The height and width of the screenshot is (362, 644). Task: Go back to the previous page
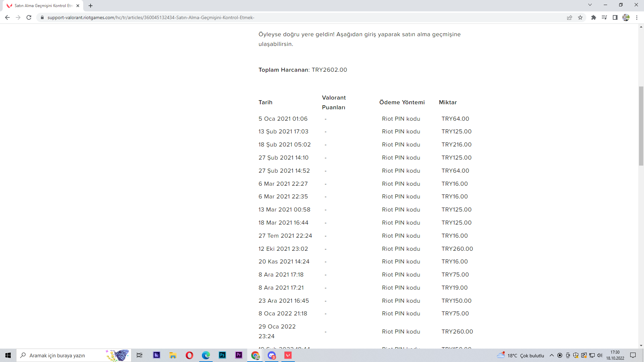click(x=7, y=17)
